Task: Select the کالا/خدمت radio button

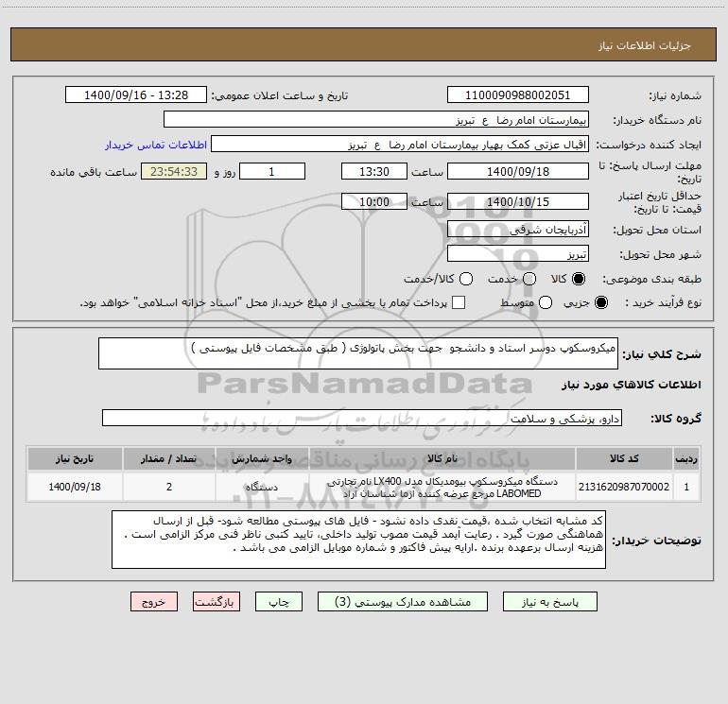Action: click(466, 279)
